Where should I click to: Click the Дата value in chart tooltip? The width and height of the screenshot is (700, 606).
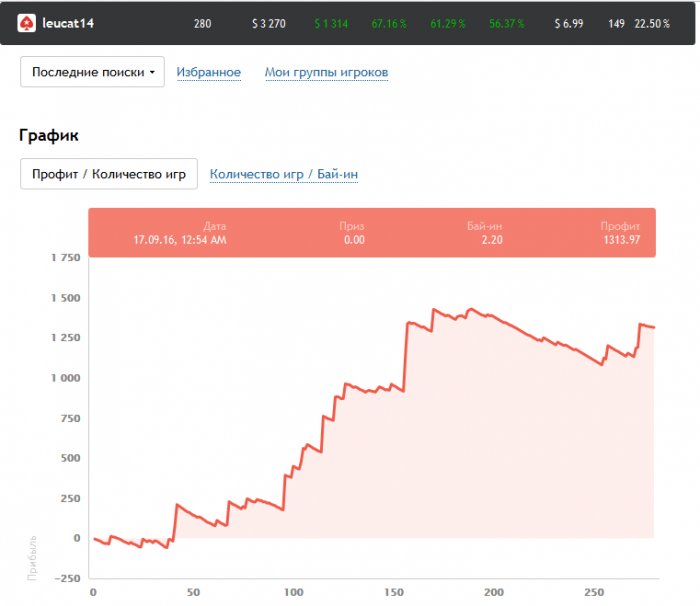pyautogui.click(x=180, y=240)
